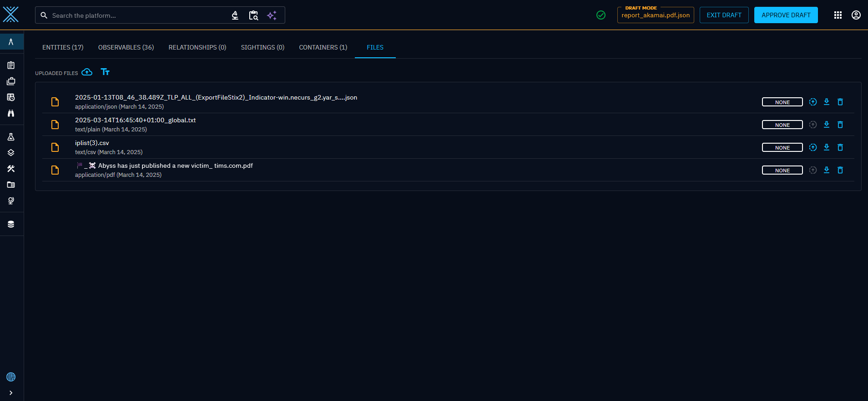Delete the 2025-03-14 global.txt file
Viewport: 868px width, 401px height.
[x=840, y=125]
